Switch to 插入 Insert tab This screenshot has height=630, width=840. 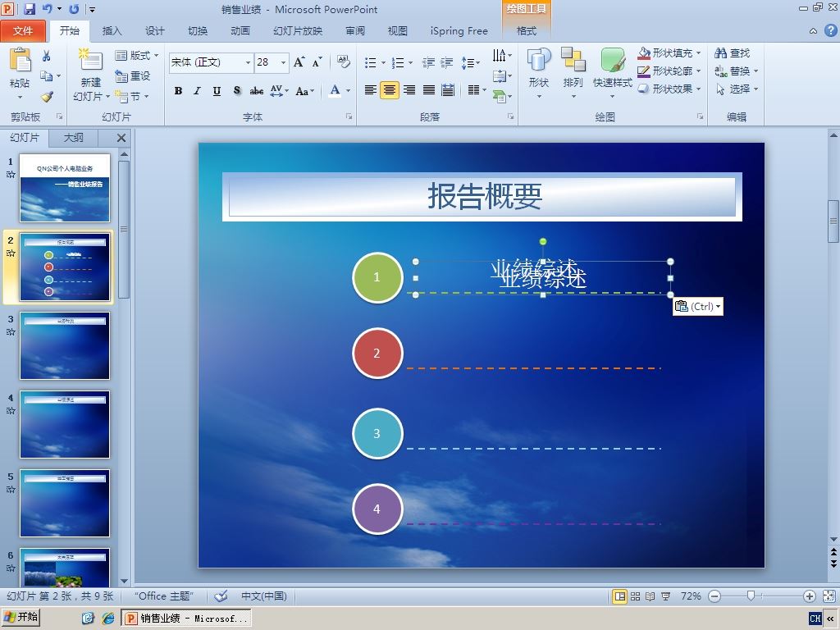(x=112, y=31)
